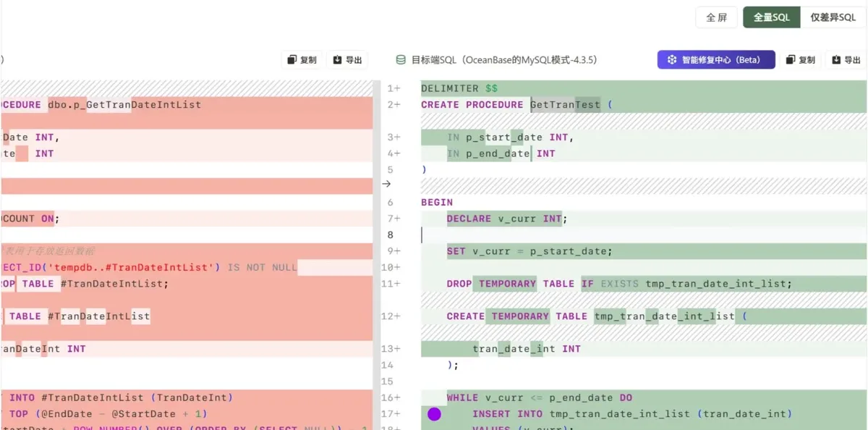Switch to the 仅差异SQL view
The height and width of the screenshot is (430, 868).
coord(833,17)
